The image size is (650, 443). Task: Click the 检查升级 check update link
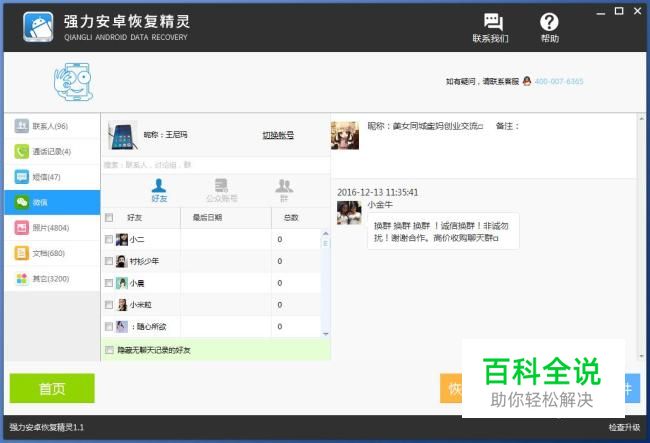(x=624, y=427)
